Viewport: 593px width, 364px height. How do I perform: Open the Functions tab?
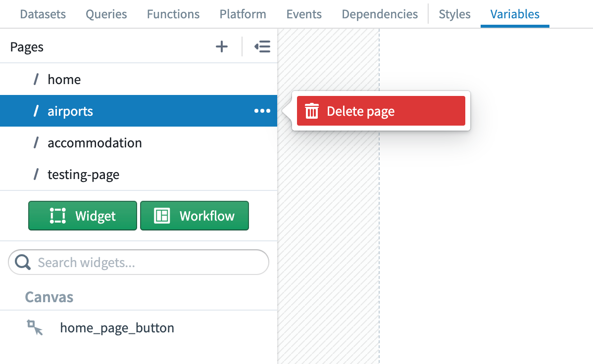pos(173,14)
